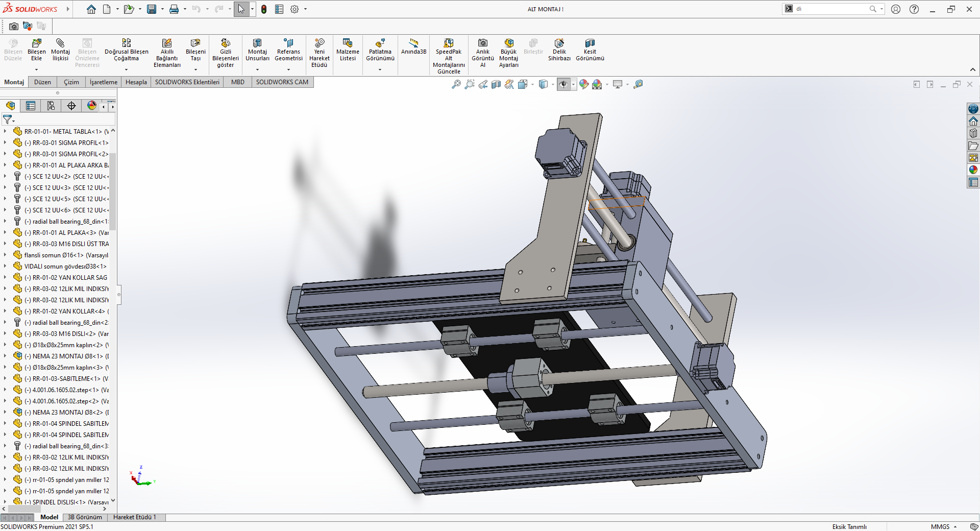Switch to the Hareket Etüdü 1 tab
This screenshot has height=531, width=980.
(135, 517)
